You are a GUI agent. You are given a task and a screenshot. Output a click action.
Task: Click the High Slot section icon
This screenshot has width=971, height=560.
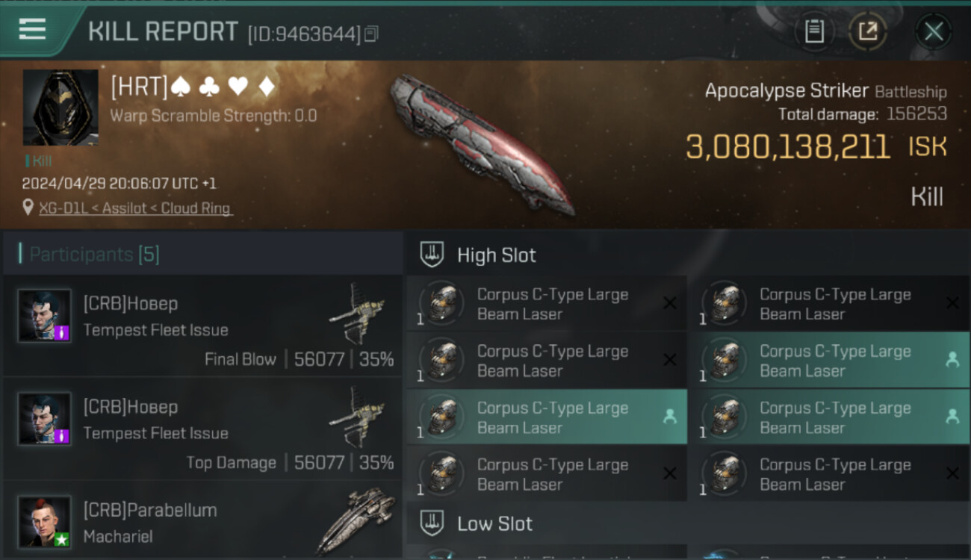pyautogui.click(x=432, y=255)
